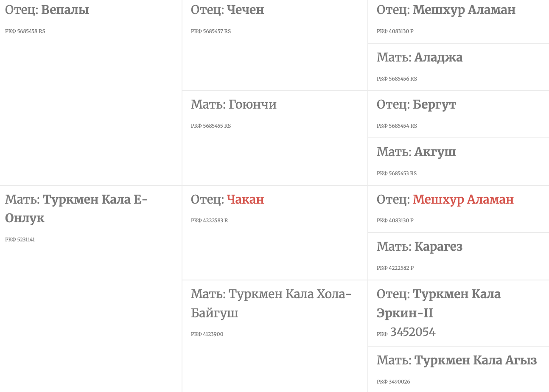Open the red Мешхур Аламан link
Screen dimensions: 549x392
[463, 199]
